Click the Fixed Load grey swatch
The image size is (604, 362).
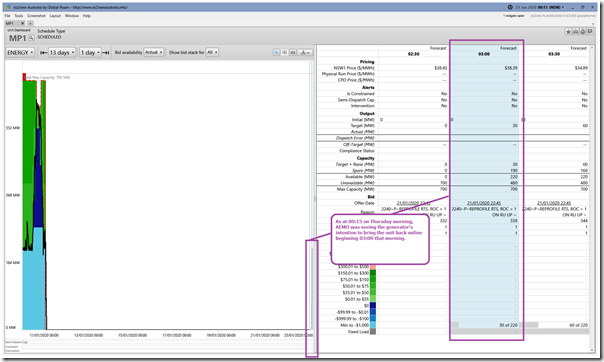tap(373, 332)
